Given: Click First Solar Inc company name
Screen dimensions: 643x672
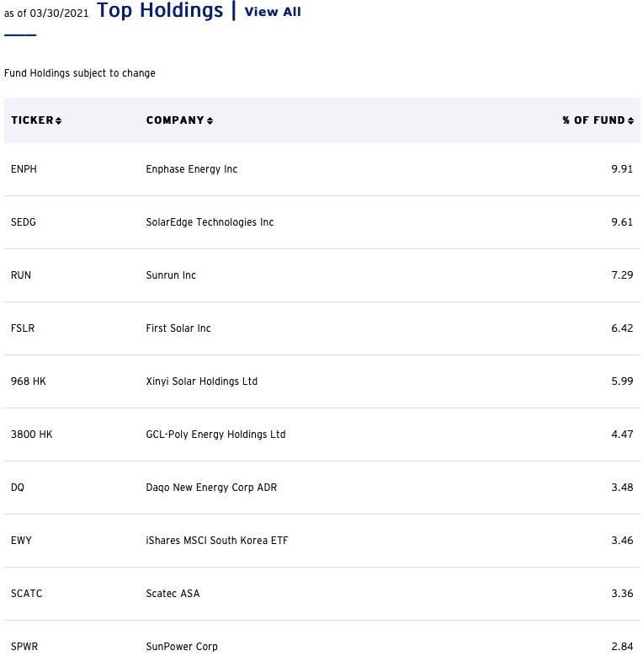Looking at the screenshot, I should pyautogui.click(x=178, y=328).
